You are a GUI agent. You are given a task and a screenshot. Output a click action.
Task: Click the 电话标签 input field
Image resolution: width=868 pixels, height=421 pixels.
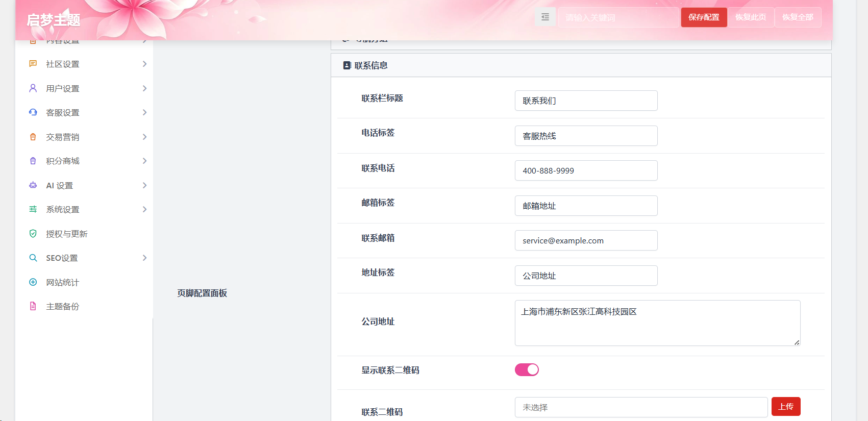click(586, 136)
